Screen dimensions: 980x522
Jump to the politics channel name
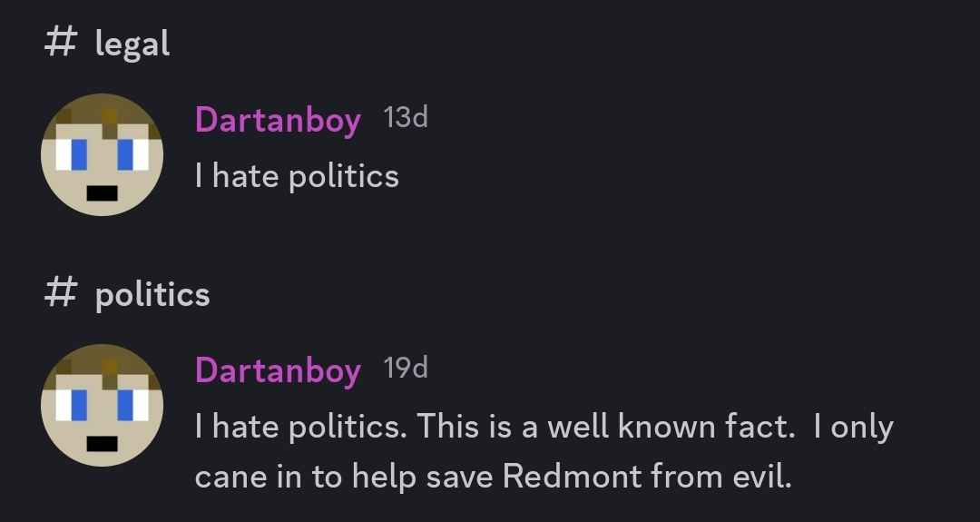[152, 295]
